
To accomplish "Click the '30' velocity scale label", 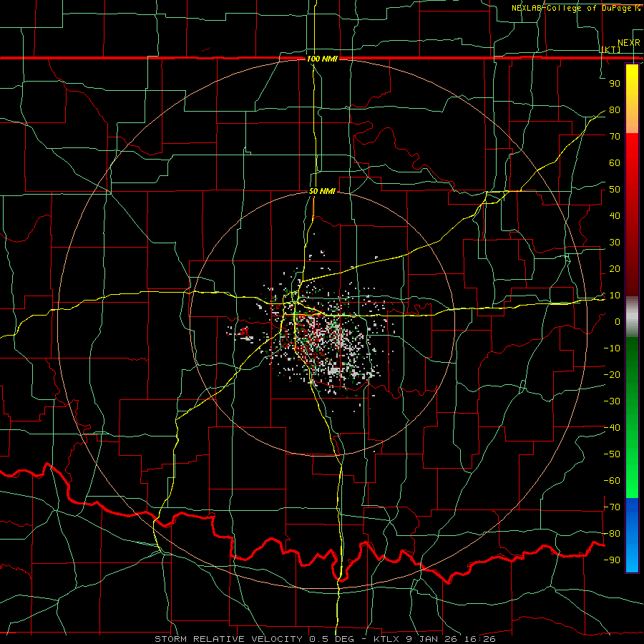I will (x=615, y=243).
